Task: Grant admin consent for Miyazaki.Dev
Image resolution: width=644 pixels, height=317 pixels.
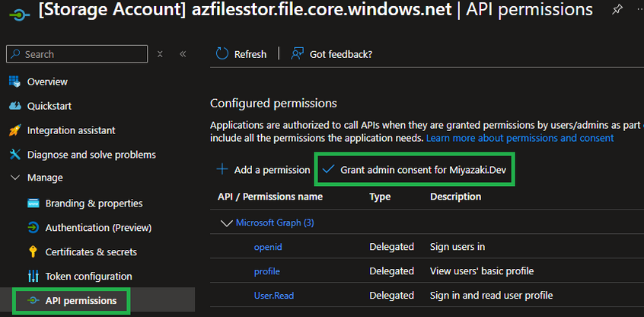Action: click(415, 169)
